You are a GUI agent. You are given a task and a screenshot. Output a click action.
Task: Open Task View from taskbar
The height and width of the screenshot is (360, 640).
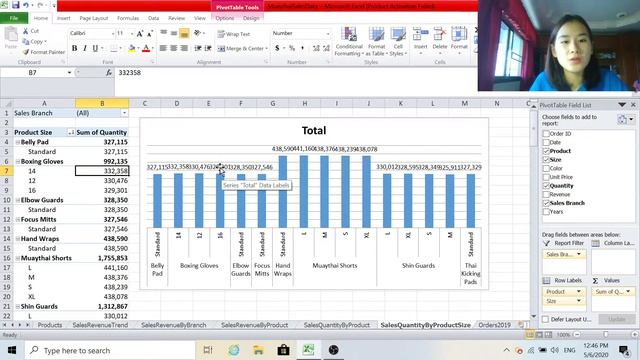[208, 350]
